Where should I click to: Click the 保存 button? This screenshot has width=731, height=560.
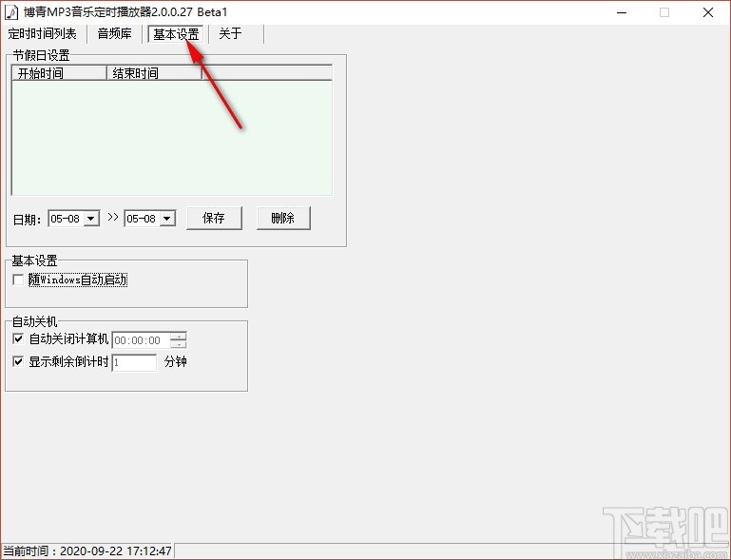[x=214, y=218]
